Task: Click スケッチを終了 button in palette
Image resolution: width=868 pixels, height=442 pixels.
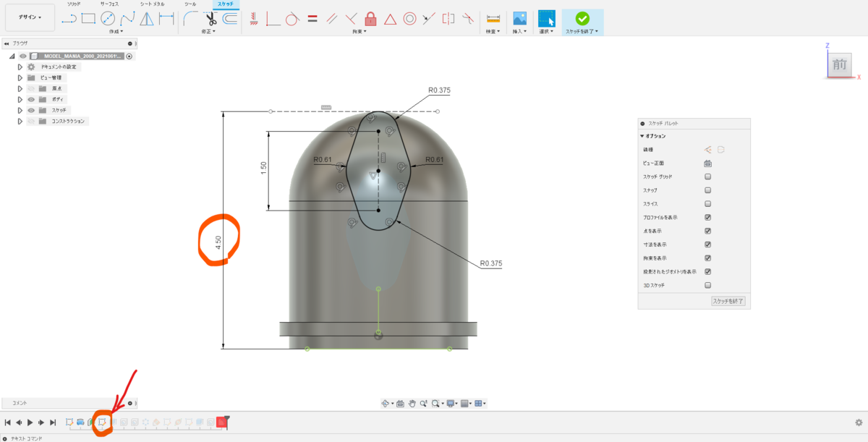Action: [728, 300]
